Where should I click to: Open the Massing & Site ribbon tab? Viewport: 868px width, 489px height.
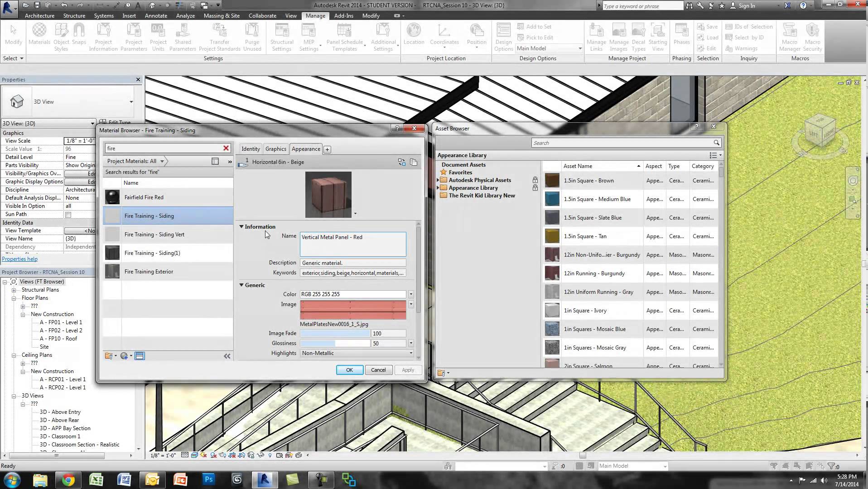click(x=222, y=16)
